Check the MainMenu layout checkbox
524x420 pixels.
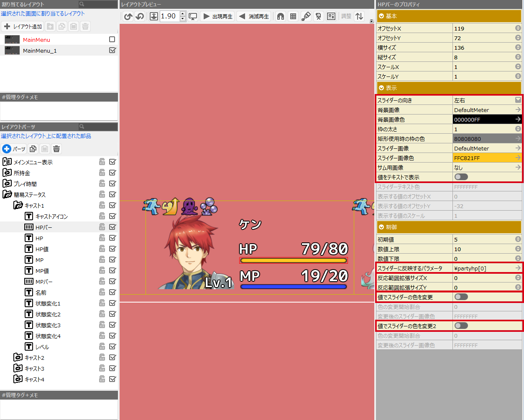tap(112, 39)
